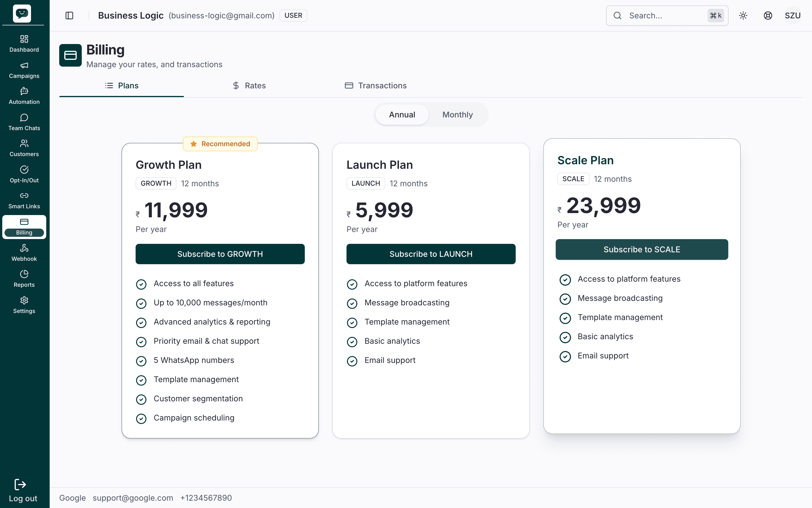Click Launch Plan 'Message broadcasting' item
The width and height of the screenshot is (812, 508).
[x=407, y=303]
